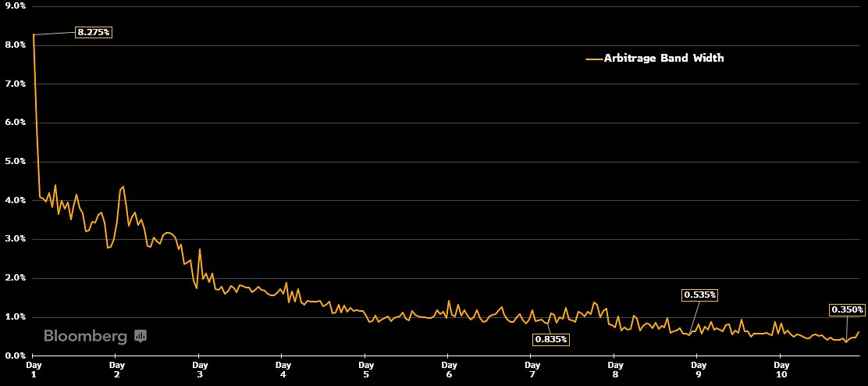The width and height of the screenshot is (868, 386).
Task: Click the Day 10 x-axis label
Action: click(x=781, y=369)
